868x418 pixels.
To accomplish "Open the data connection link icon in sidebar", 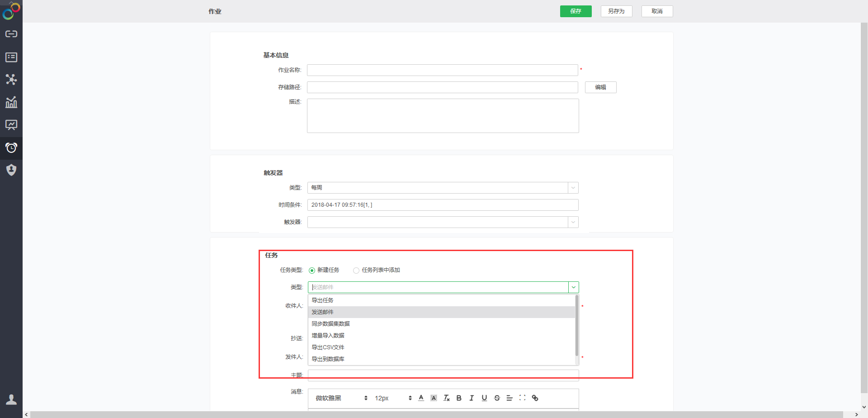I will pos(11,34).
